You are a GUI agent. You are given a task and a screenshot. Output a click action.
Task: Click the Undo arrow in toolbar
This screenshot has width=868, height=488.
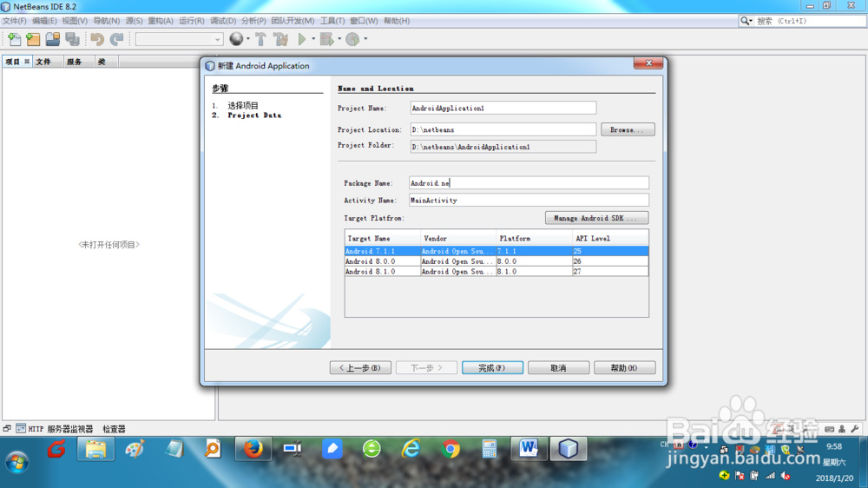tap(97, 39)
